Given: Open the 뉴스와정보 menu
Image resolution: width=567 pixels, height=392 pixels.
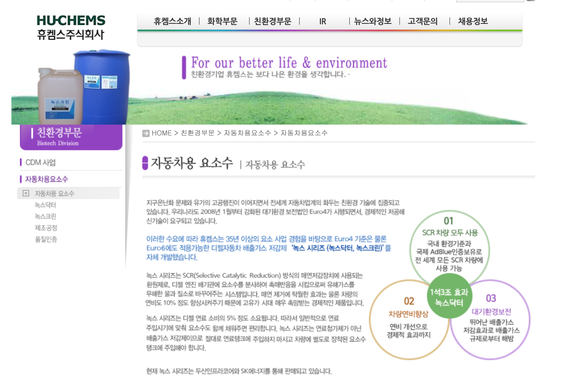Looking at the screenshot, I should click(x=373, y=21).
